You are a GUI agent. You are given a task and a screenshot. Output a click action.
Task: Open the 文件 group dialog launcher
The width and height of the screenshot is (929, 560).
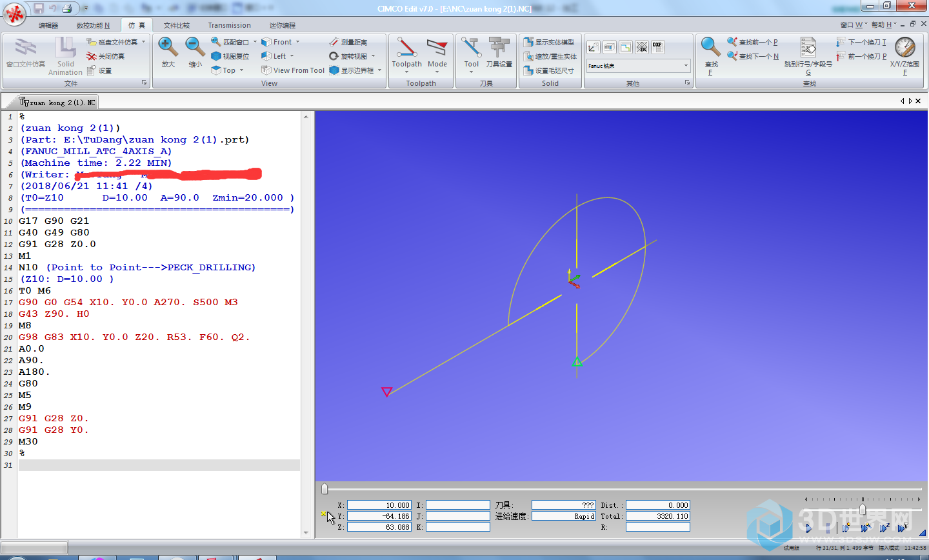[x=144, y=83]
